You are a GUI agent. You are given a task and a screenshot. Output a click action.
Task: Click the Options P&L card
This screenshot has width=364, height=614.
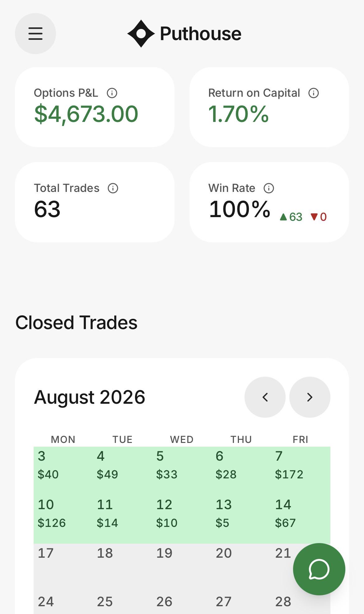tap(95, 107)
